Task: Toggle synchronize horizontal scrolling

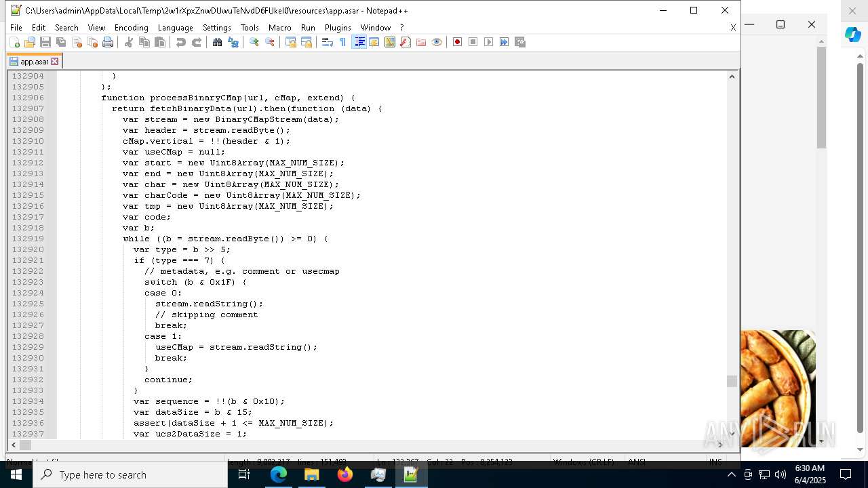Action: pos(307,42)
